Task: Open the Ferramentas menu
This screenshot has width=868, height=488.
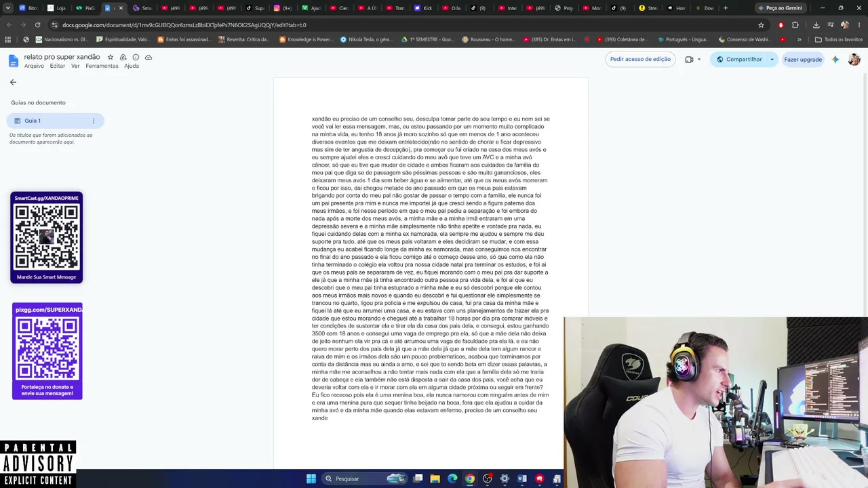Action: [x=102, y=66]
